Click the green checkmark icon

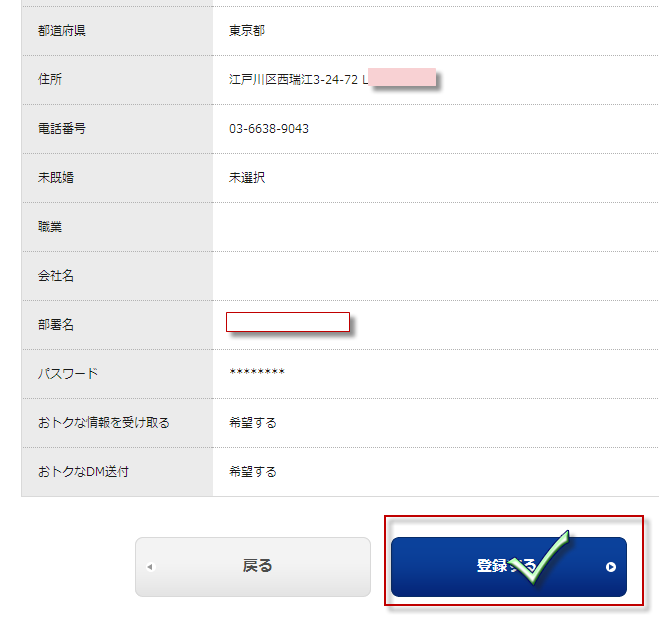(540, 557)
